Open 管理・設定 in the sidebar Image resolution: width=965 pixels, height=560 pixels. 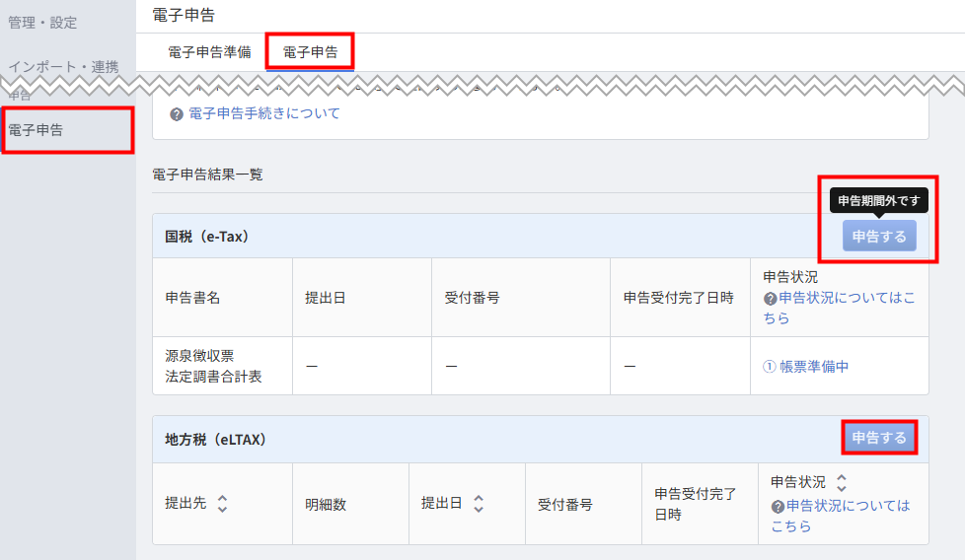tap(42, 22)
